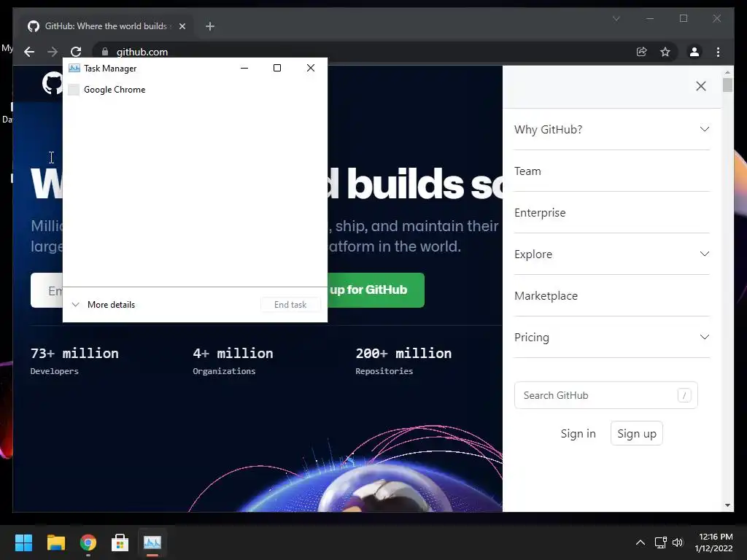The width and height of the screenshot is (747, 560).
Task: Click the Task Manager title bar icon
Action: 74,68
